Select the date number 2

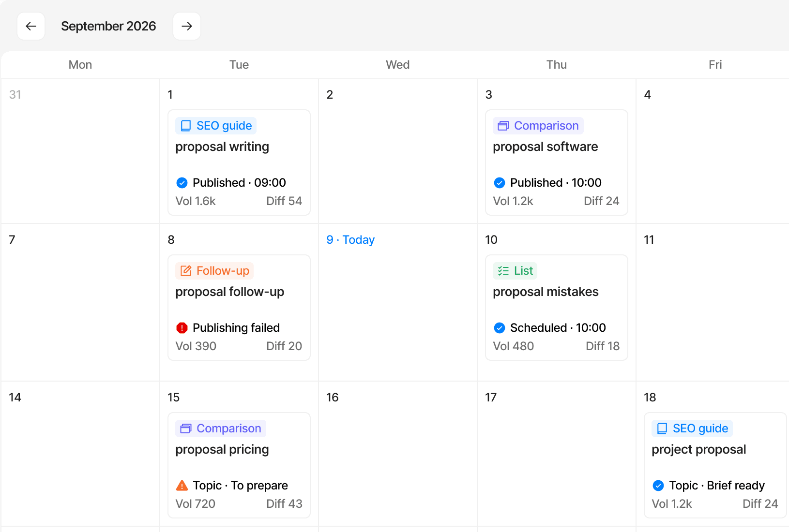point(330,95)
